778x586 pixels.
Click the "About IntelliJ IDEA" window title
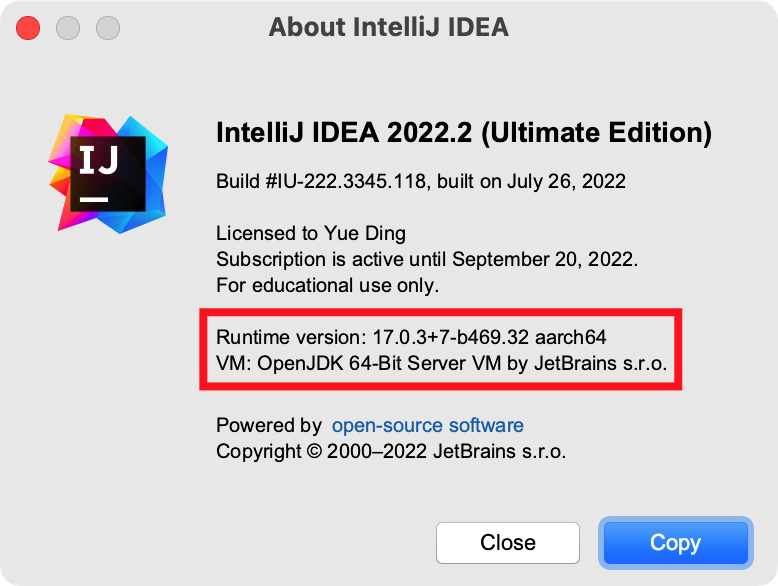click(x=388, y=27)
